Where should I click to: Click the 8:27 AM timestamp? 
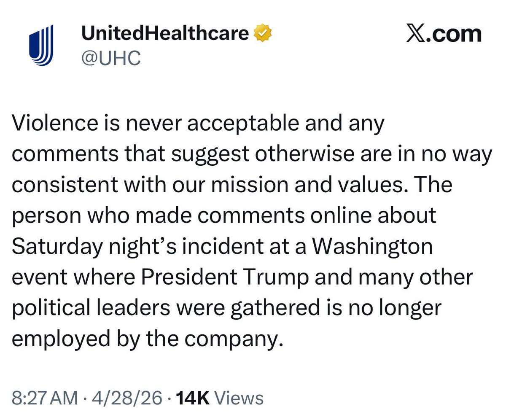(45, 398)
